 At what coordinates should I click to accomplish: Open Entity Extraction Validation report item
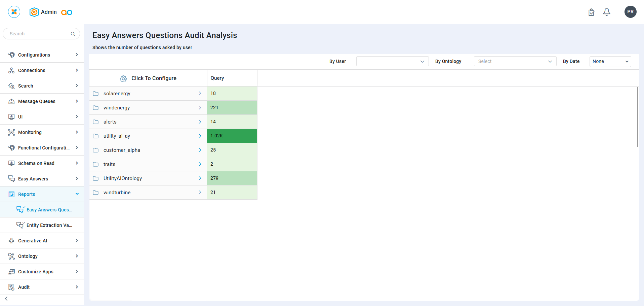click(x=49, y=225)
